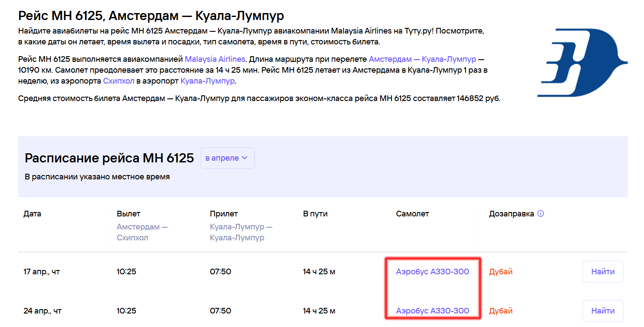Click arrival time 07:50 in 24 апр. row
The width and height of the screenshot is (644, 327).
pos(220,311)
